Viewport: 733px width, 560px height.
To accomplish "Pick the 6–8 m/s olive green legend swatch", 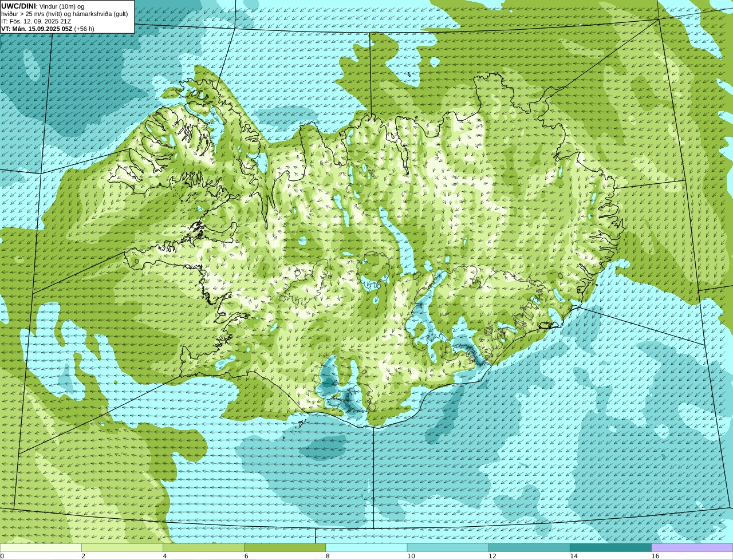I will [285, 547].
